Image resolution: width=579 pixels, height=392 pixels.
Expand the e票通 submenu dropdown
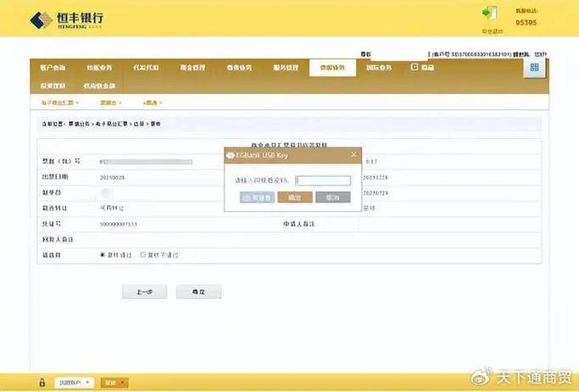pyautogui.click(x=153, y=102)
